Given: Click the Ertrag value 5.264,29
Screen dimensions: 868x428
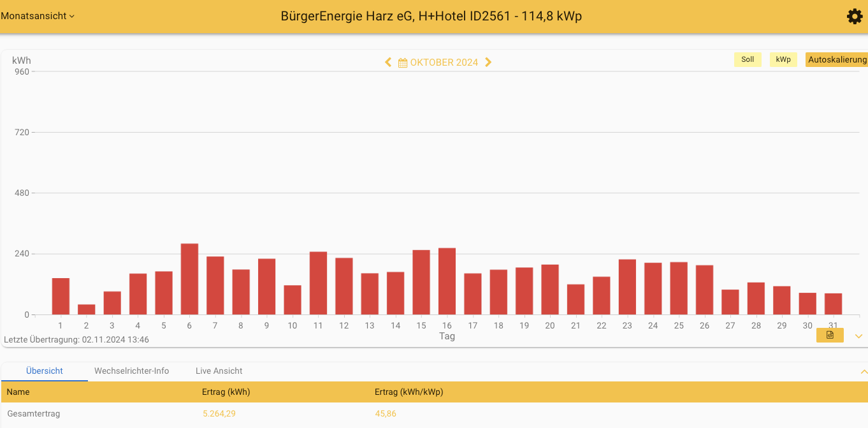Looking at the screenshot, I should [x=219, y=413].
